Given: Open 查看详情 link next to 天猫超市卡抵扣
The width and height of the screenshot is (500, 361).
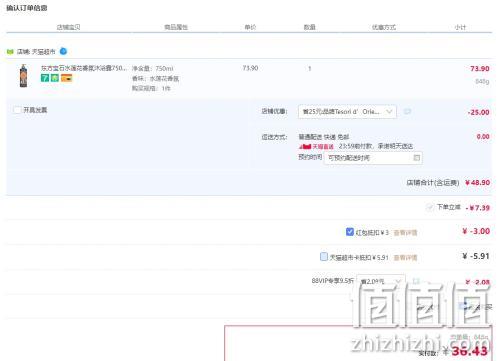Looking at the screenshot, I should tap(405, 258).
